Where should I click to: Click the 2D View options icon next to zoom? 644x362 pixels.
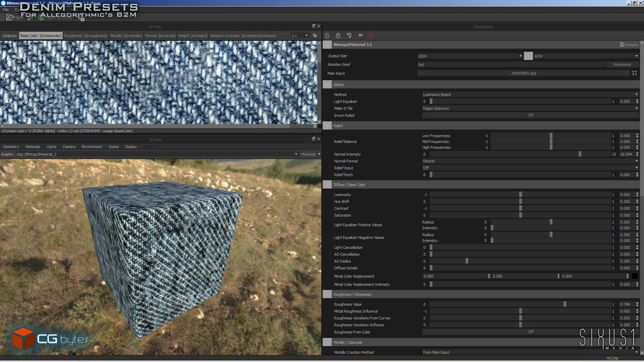click(x=315, y=36)
